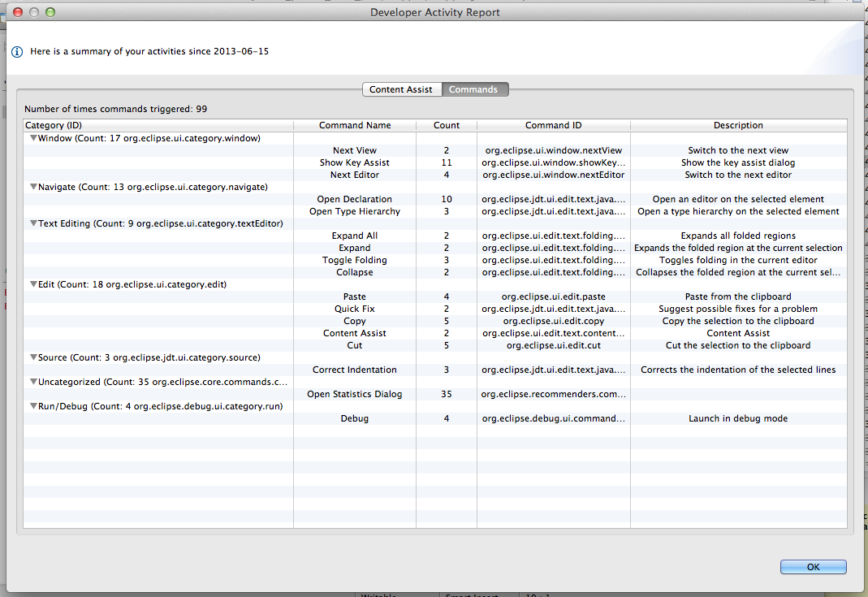Select the Correct Indentation command row
868x597 pixels.
point(355,370)
